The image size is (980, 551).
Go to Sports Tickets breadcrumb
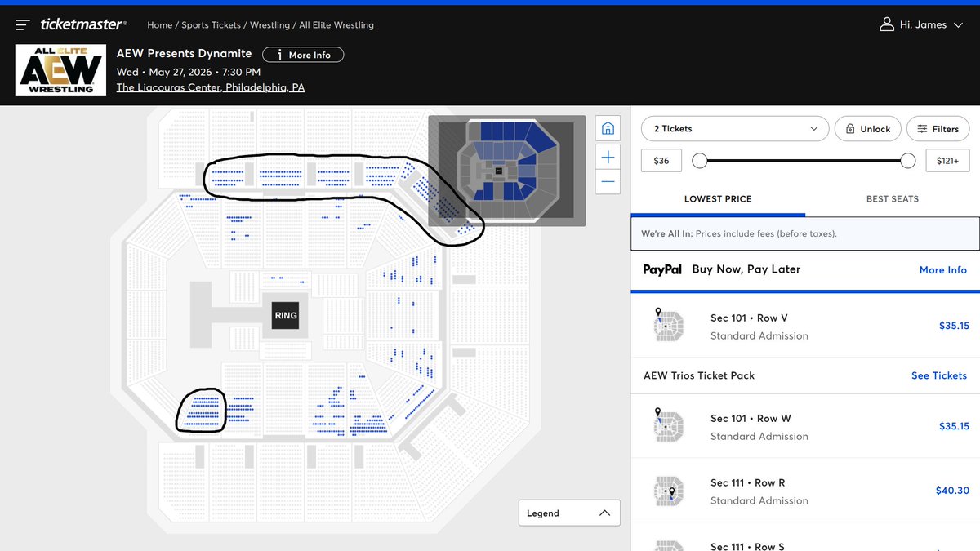pos(211,25)
